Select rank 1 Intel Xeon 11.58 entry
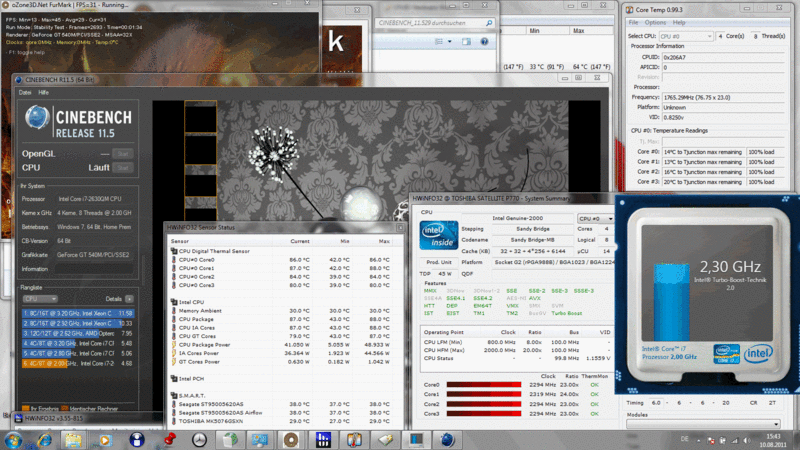The width and height of the screenshot is (800, 450). [x=78, y=313]
